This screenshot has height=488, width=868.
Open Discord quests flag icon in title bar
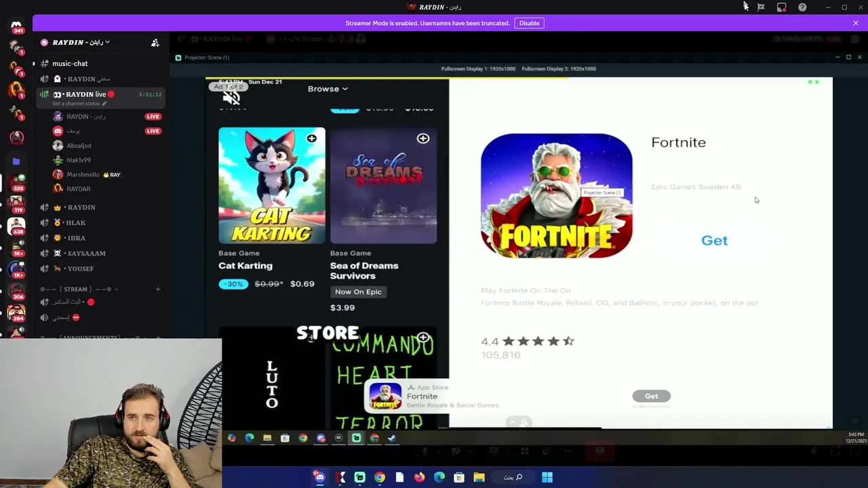tap(762, 7)
